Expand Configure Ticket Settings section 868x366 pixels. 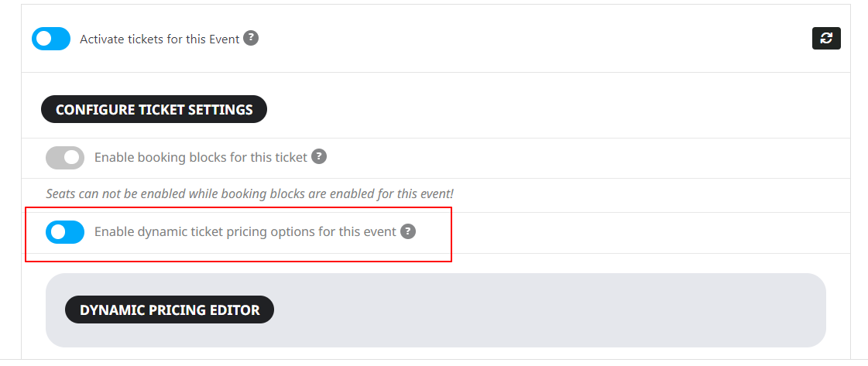click(154, 109)
